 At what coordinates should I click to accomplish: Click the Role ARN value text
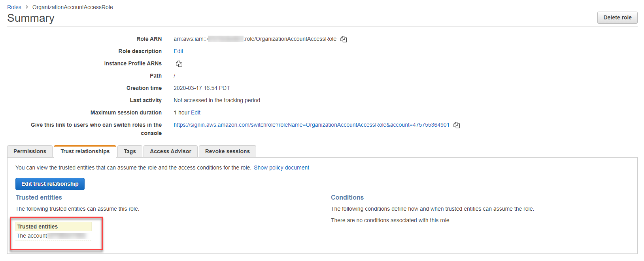click(x=255, y=39)
